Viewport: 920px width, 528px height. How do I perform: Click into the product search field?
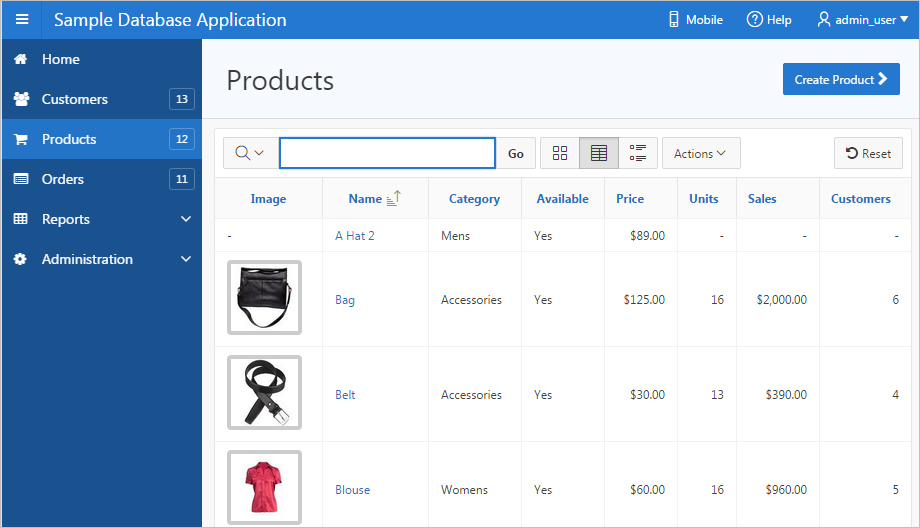pos(387,153)
